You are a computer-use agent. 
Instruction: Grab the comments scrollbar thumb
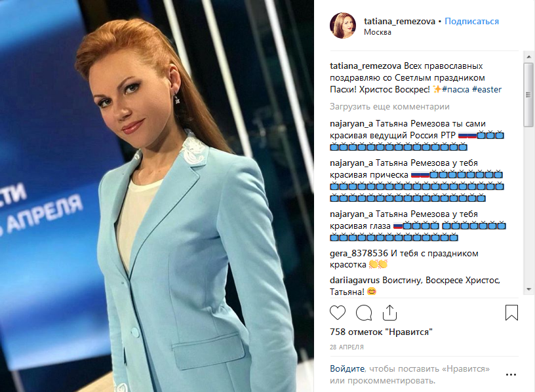(x=529, y=94)
